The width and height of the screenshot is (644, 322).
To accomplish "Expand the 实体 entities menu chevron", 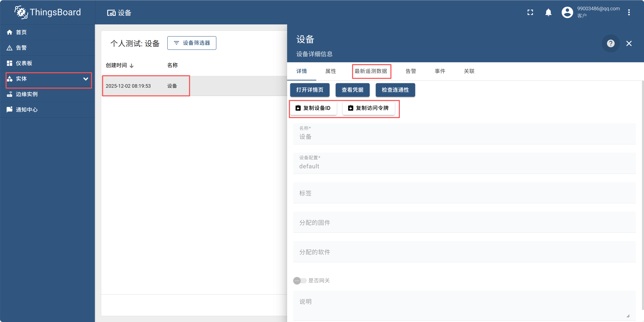I will click(x=85, y=79).
